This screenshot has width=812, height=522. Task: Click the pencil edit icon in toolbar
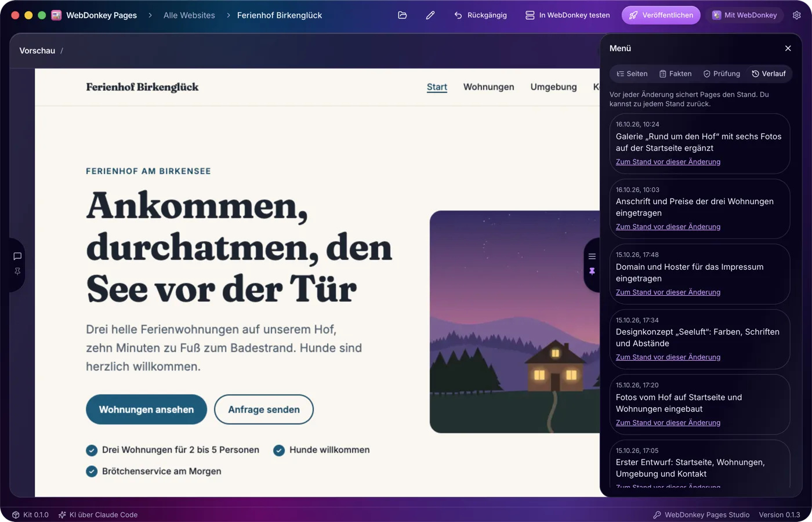[x=430, y=15]
